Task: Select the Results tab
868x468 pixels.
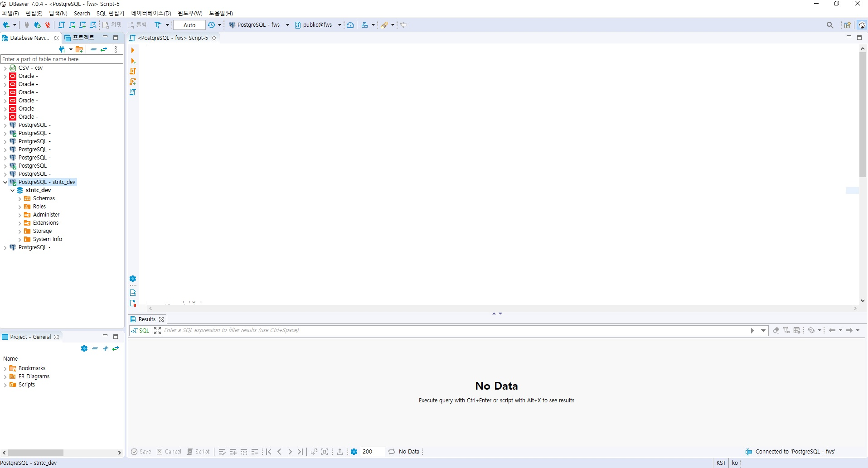Action: point(147,319)
